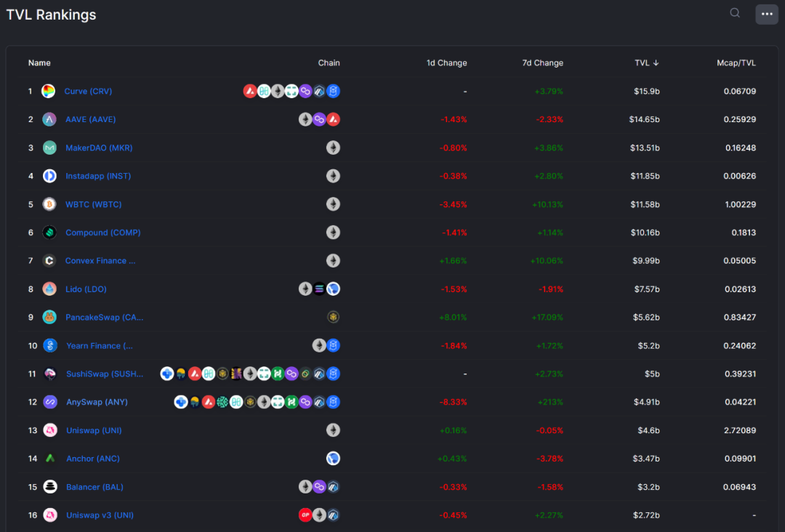Image resolution: width=785 pixels, height=532 pixels.
Task: Click the Polygon chain icon in AAVE row
Action: (x=319, y=119)
